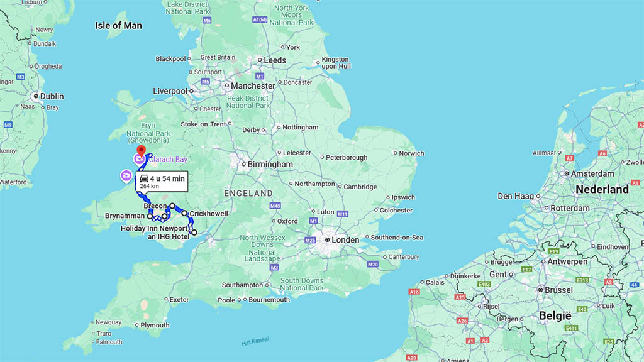Click the red destination pin near Clarach Bay

[141, 150]
